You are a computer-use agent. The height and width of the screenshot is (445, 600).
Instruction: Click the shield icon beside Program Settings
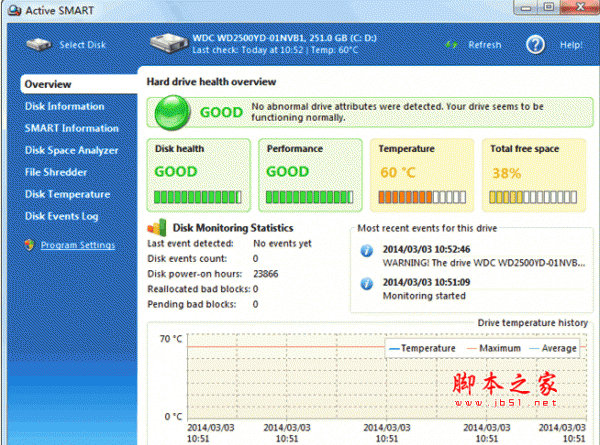point(29,245)
